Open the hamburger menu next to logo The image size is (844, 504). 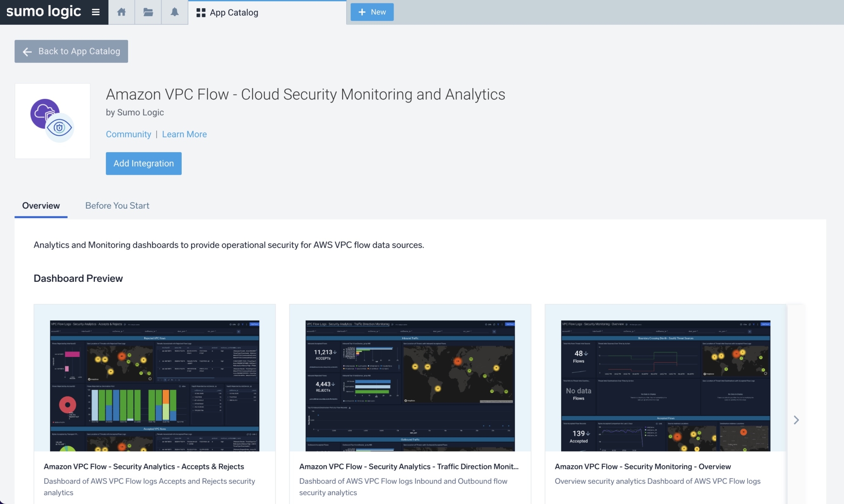[96, 12]
